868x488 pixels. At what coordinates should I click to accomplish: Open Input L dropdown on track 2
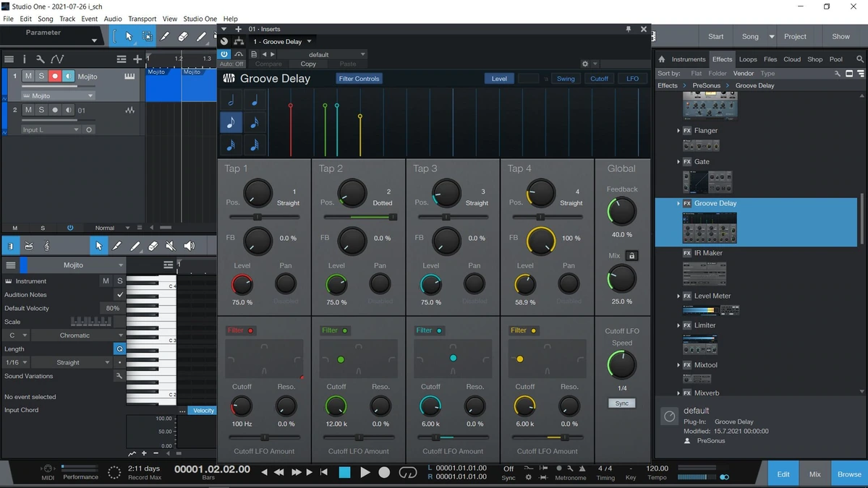pos(51,130)
